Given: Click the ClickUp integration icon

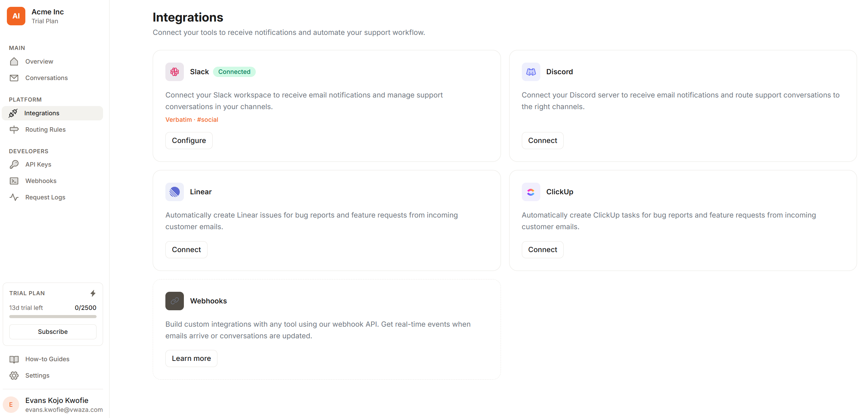Looking at the screenshot, I should [x=531, y=192].
